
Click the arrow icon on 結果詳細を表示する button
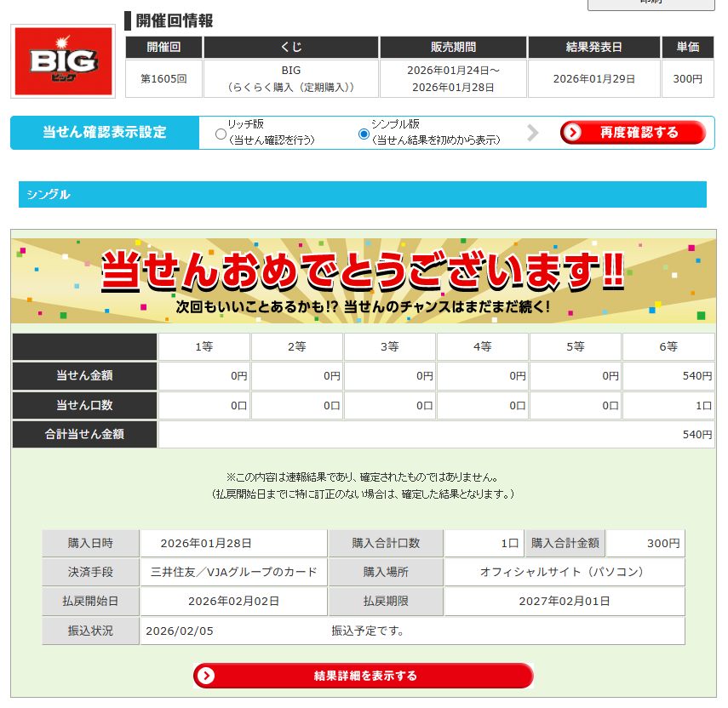pyautogui.click(x=207, y=676)
